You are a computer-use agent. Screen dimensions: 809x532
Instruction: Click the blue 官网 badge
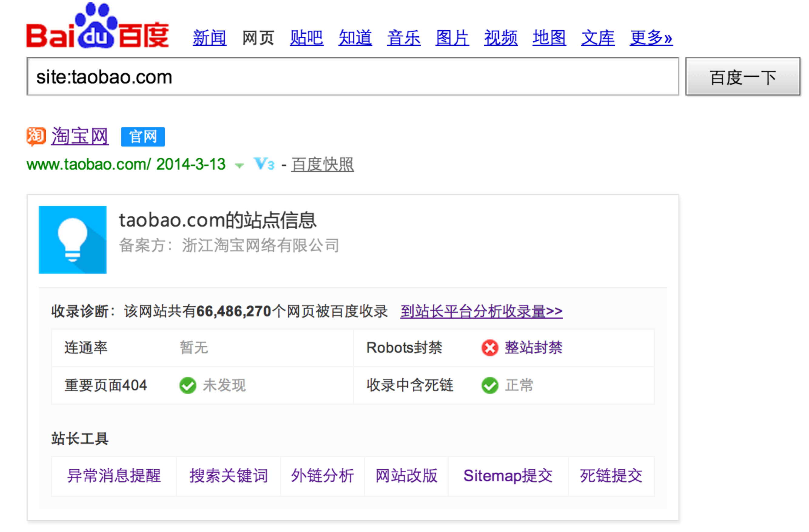tap(143, 137)
